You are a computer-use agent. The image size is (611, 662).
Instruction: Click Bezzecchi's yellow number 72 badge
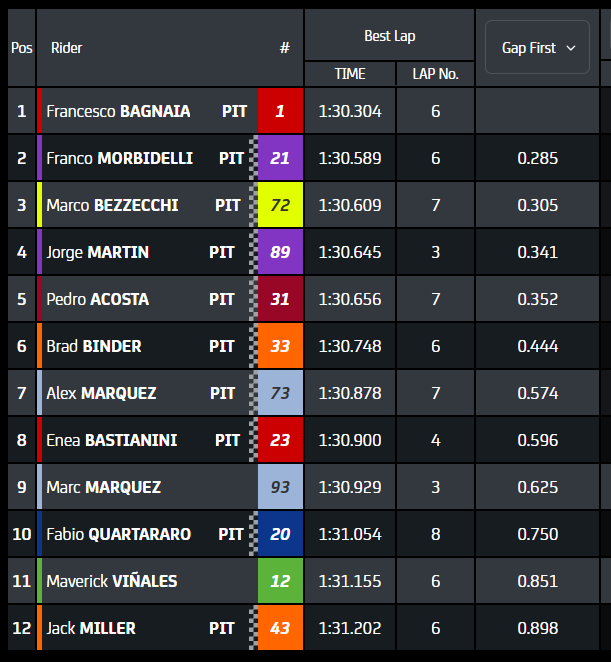pos(280,205)
